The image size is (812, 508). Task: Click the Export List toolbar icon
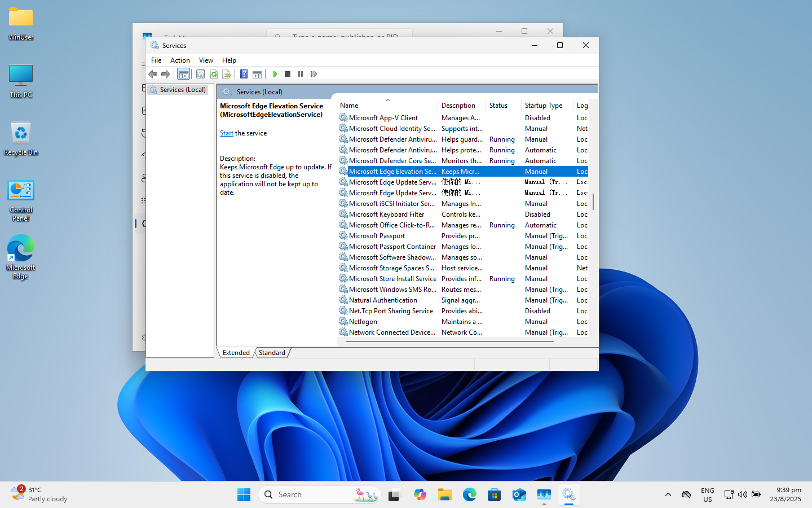[227, 74]
